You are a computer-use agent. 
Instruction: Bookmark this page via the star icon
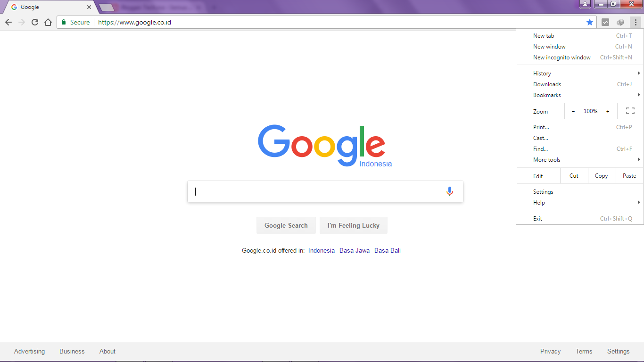590,22
